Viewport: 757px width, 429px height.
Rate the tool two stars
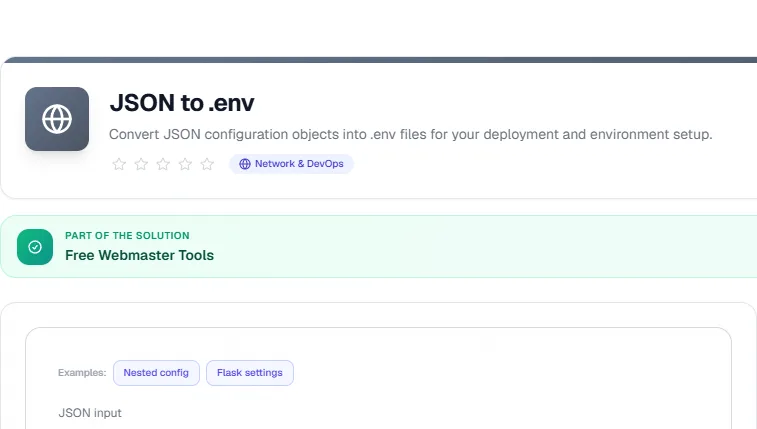coord(141,164)
